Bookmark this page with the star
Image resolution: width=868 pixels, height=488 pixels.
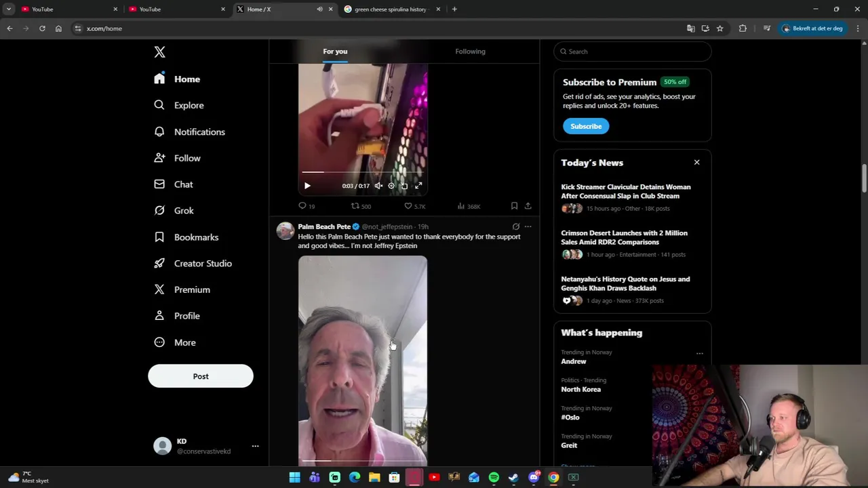click(719, 28)
